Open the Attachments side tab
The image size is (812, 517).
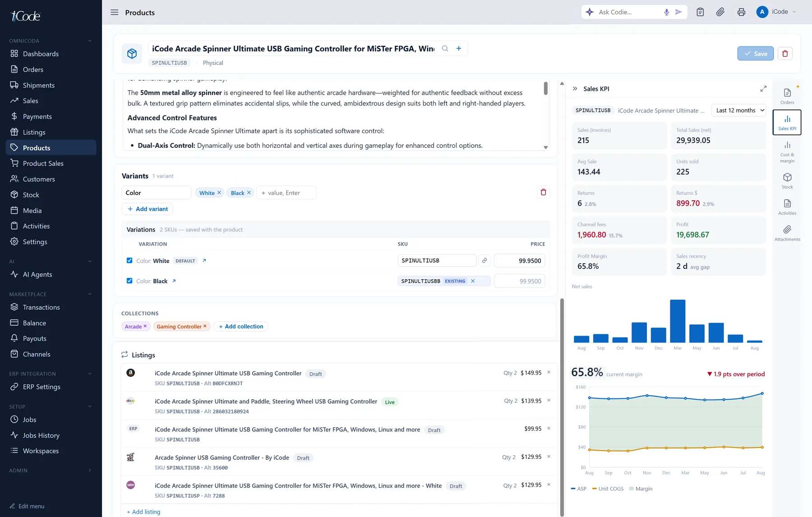[787, 233]
